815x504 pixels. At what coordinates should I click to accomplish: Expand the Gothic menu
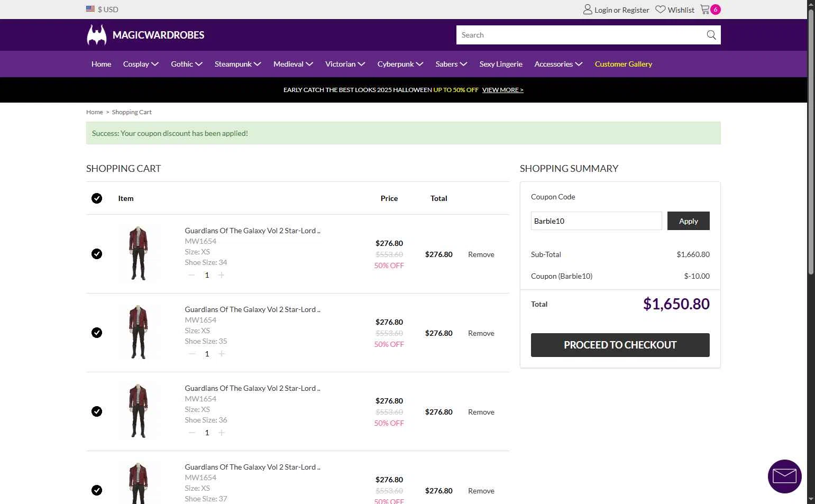point(187,64)
